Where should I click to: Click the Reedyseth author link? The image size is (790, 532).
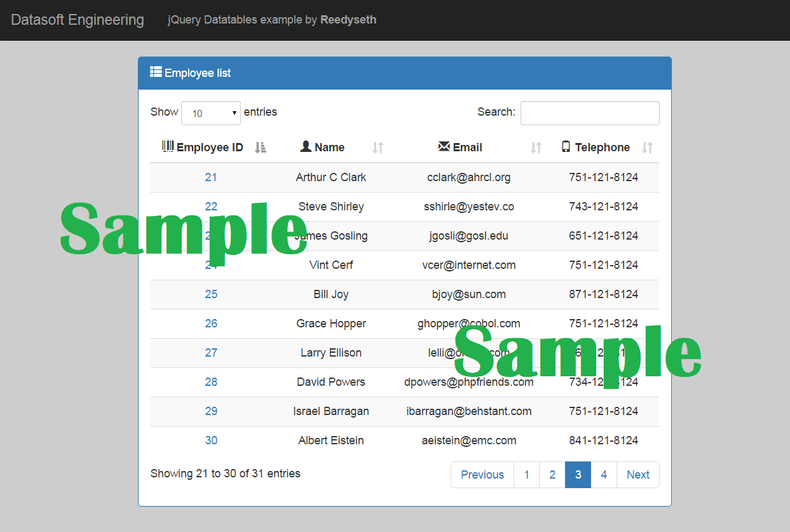[x=348, y=20]
